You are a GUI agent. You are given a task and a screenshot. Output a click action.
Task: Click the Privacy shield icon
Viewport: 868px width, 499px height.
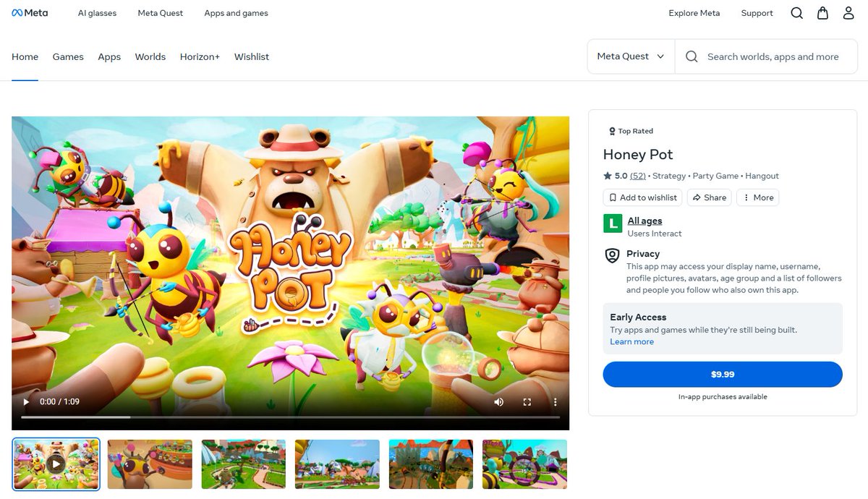613,255
